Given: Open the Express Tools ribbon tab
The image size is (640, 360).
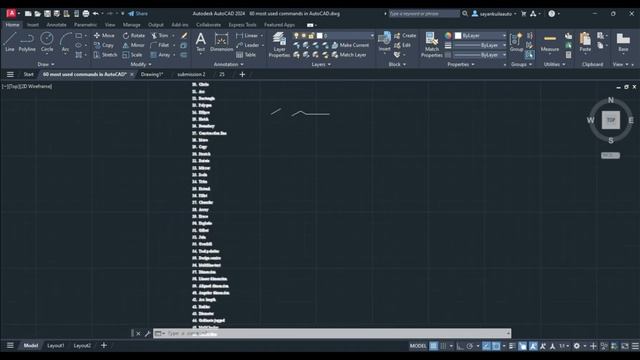Looking at the screenshot, I should (242, 25).
